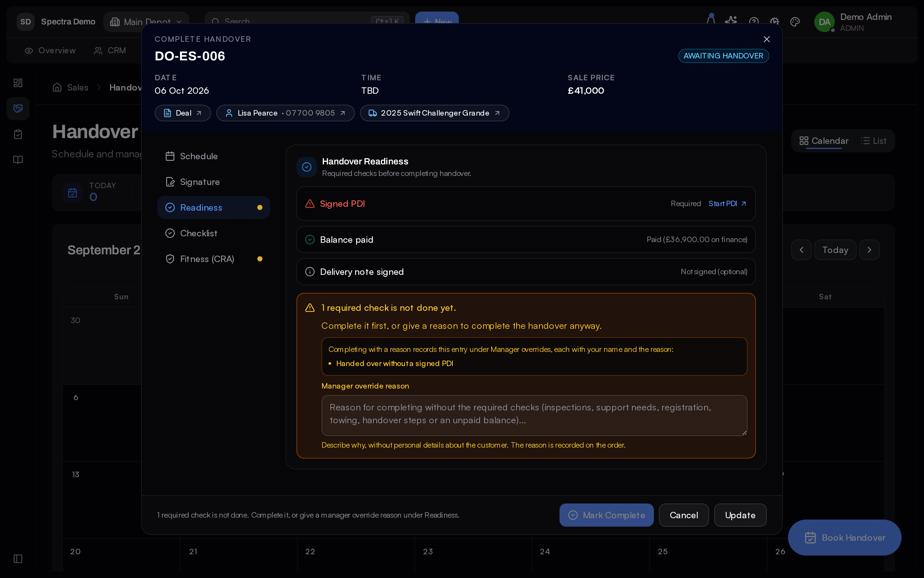Screen dimensions: 924x578
Task: Open the Overview nav item
Action: [x=50, y=50]
